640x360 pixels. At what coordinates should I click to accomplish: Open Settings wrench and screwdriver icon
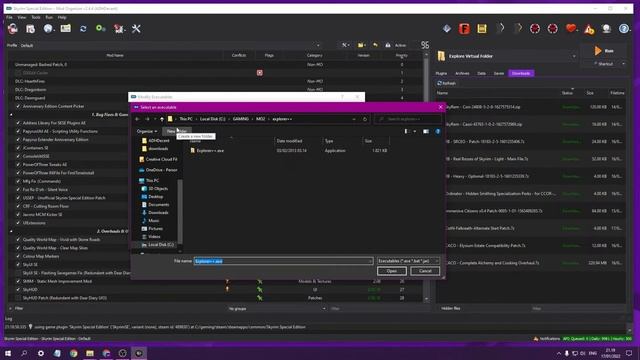click(x=136, y=29)
